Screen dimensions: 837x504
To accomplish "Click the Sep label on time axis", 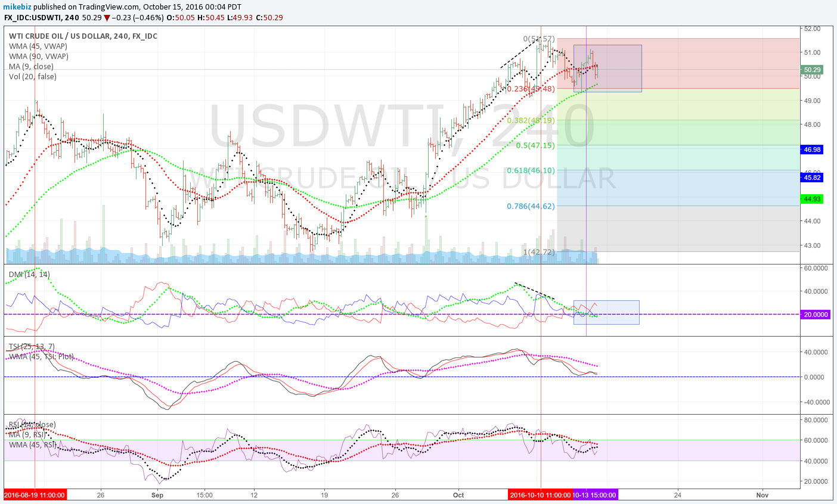I will click(157, 495).
